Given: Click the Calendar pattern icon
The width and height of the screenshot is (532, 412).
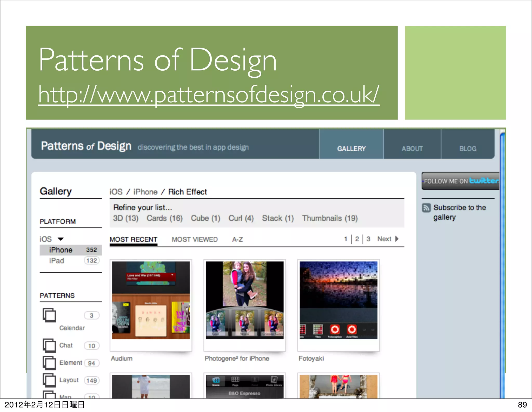Looking at the screenshot, I should tap(49, 315).
